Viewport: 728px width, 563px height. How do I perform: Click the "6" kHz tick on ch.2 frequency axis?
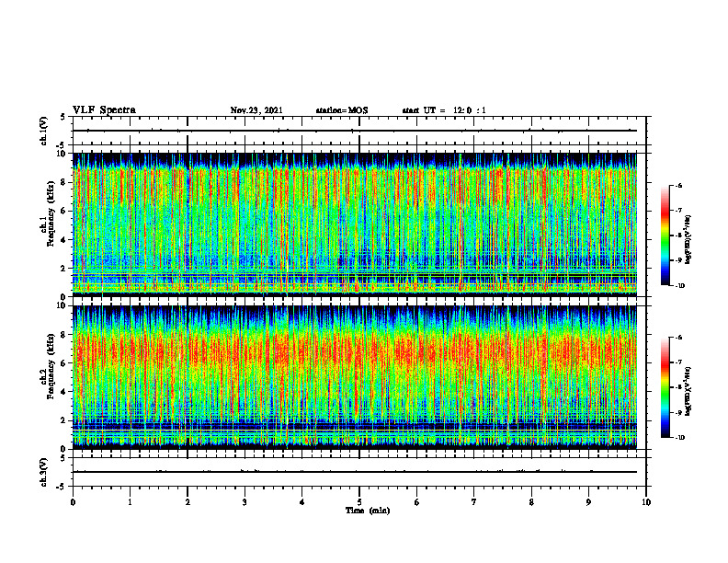click(64, 363)
